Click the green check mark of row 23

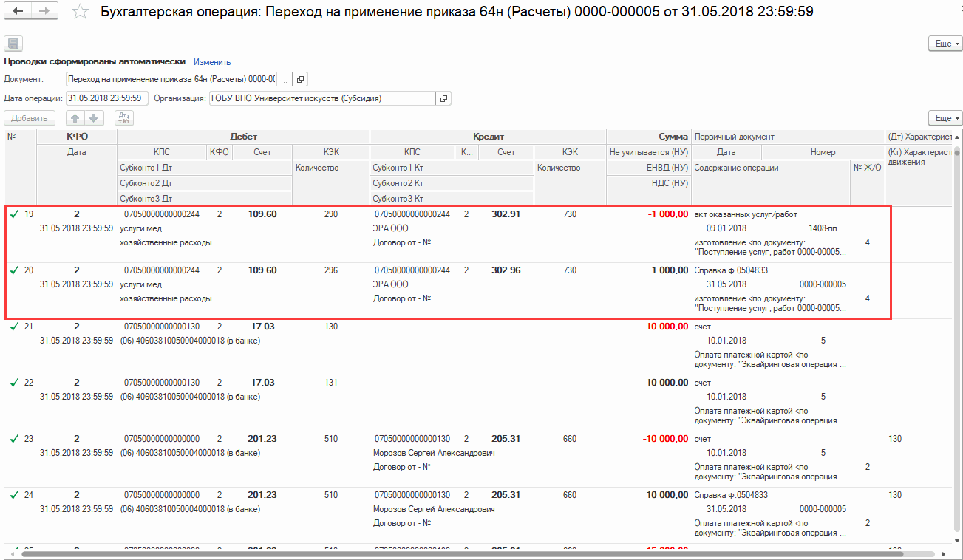tap(13, 439)
